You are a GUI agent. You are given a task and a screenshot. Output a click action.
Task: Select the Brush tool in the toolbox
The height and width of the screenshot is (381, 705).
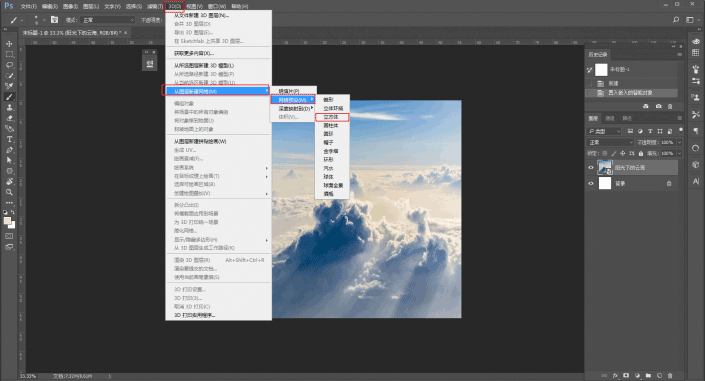9,97
